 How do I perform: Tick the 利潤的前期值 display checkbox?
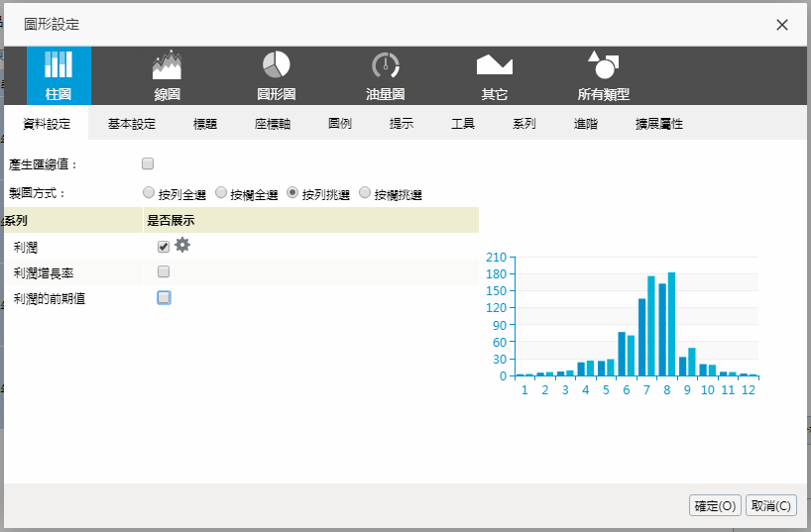tap(164, 297)
